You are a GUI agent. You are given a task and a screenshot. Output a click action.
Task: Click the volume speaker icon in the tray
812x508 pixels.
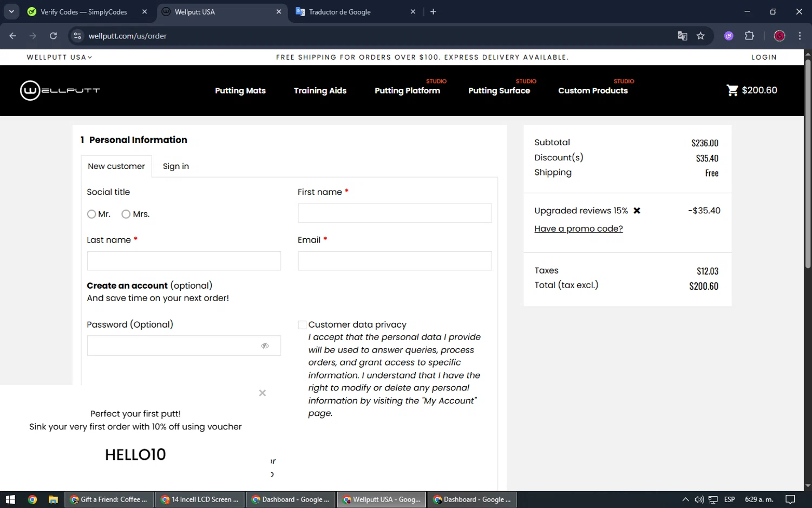coord(699,499)
